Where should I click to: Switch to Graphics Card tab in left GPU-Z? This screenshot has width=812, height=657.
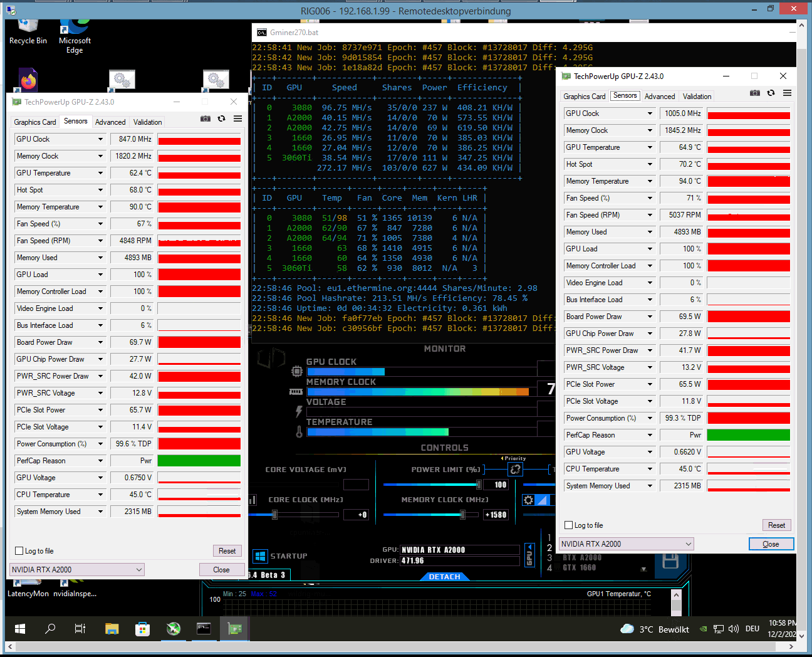click(x=35, y=122)
